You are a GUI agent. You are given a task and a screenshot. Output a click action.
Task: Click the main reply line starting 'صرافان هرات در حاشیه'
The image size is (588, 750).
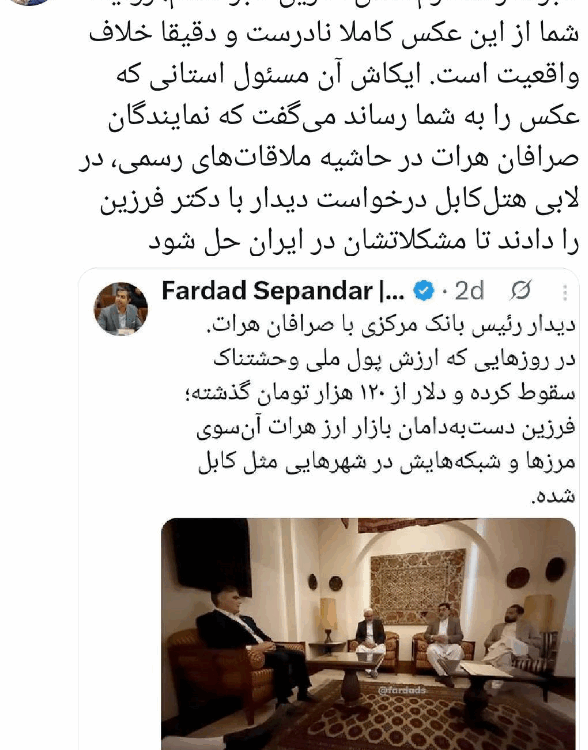coord(329,158)
